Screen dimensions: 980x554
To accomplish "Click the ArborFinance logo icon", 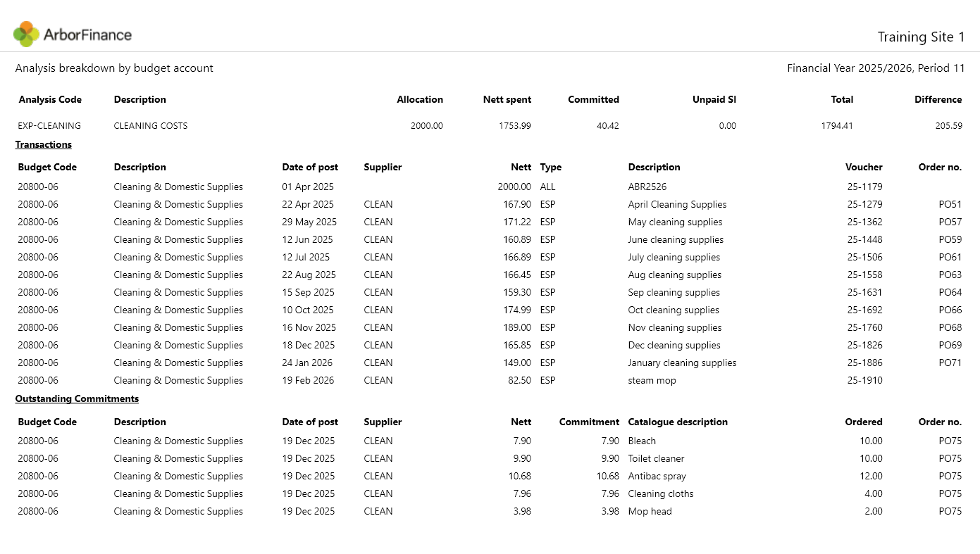I will tap(26, 34).
